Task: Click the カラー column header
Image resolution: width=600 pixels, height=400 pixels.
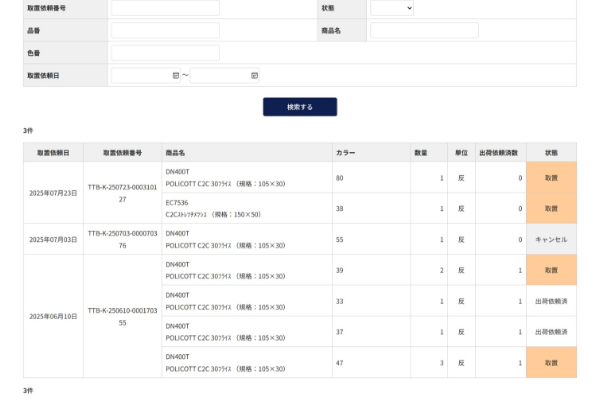Action: [345, 152]
